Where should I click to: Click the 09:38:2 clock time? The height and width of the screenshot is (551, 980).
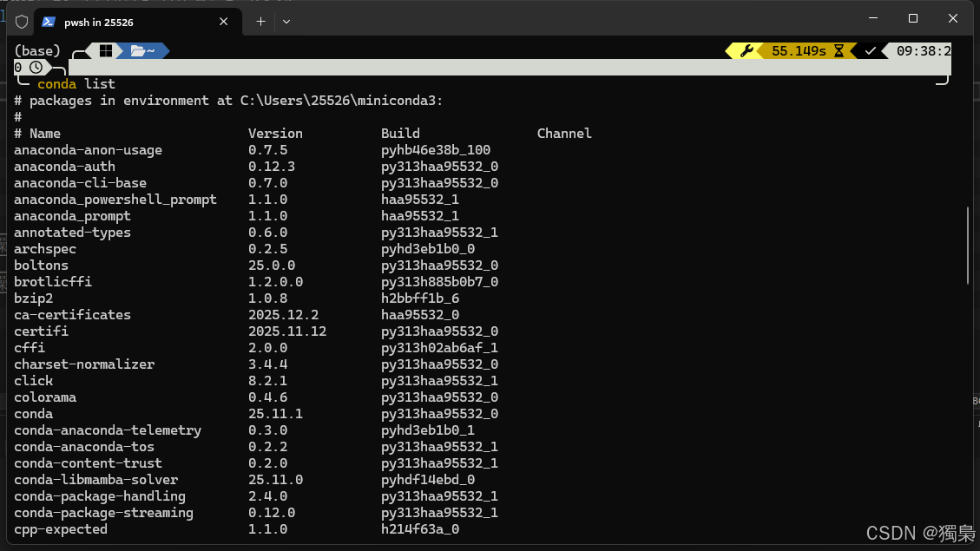coord(924,50)
